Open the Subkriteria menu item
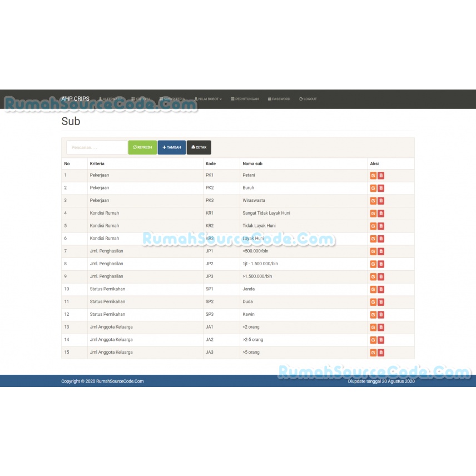This screenshot has width=476, height=476. [172, 99]
